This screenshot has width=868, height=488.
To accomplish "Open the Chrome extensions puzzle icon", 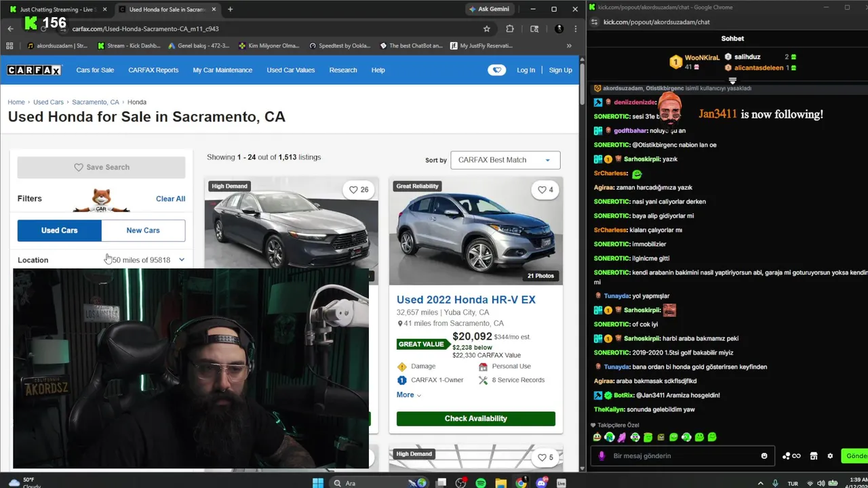I will pos(510,29).
